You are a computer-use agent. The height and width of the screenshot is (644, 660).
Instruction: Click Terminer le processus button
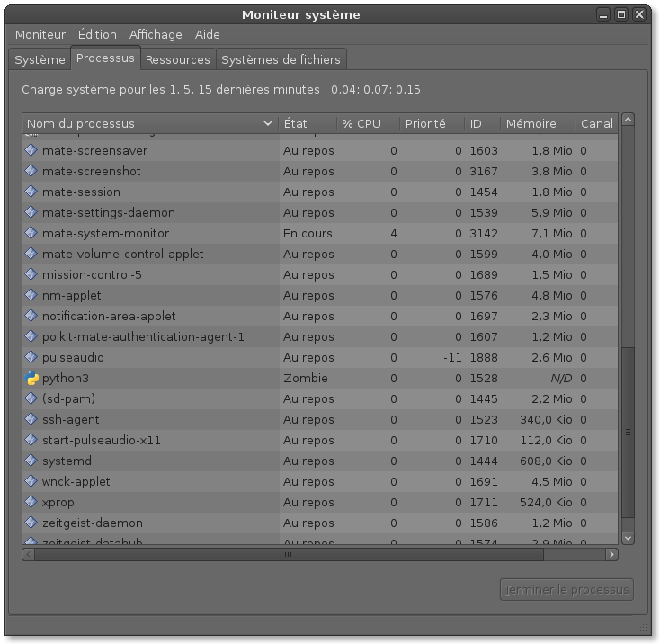click(x=566, y=589)
